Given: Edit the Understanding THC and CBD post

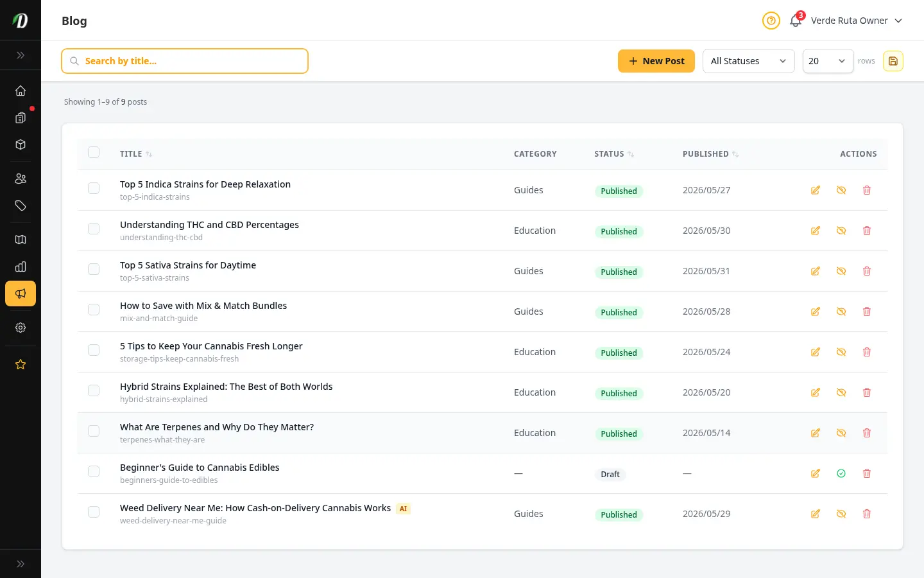Looking at the screenshot, I should (x=816, y=231).
